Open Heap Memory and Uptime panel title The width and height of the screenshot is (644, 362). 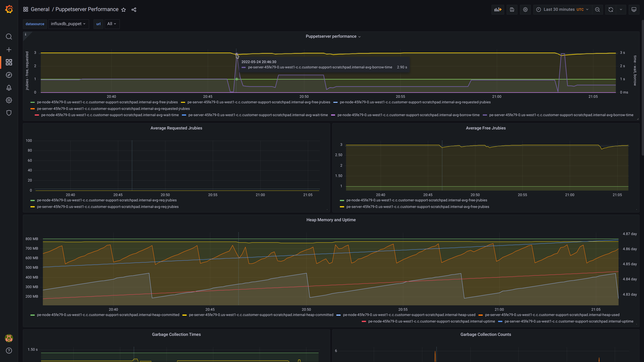[x=331, y=220]
